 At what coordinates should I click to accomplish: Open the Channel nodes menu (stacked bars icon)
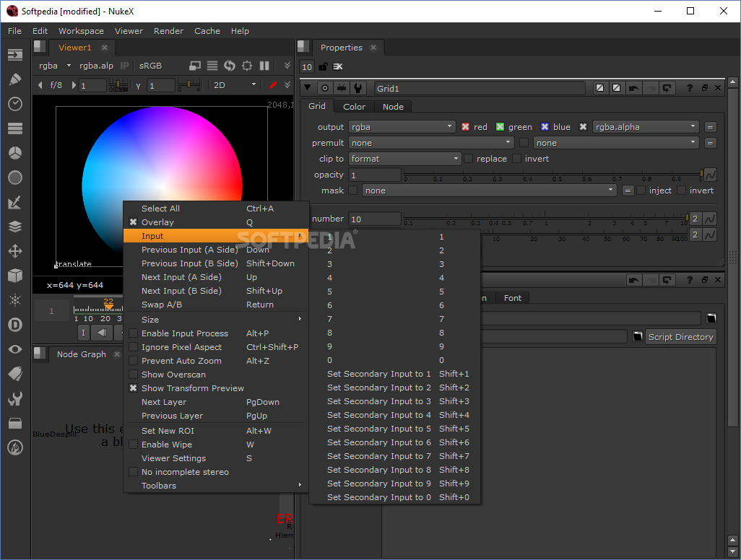point(15,128)
